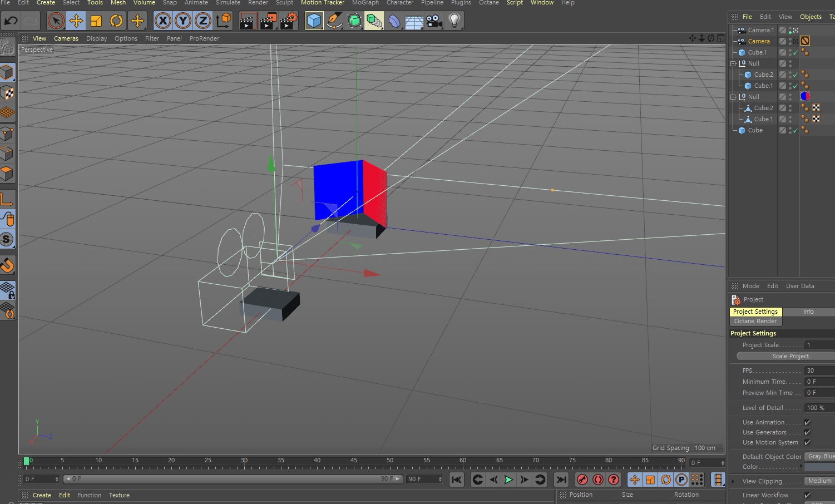The image size is (835, 504).
Task: Select the Move tool in top toolbar
Action: point(76,21)
